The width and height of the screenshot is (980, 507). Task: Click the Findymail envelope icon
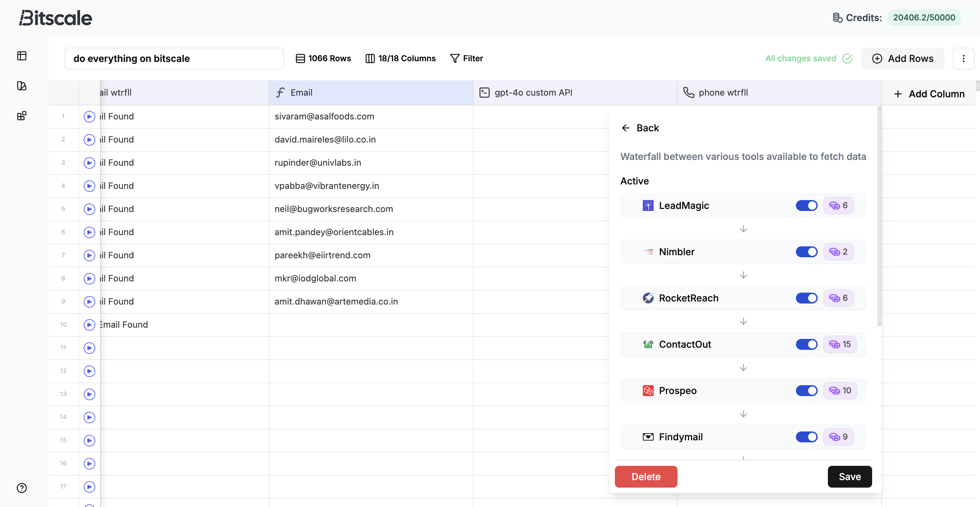(648, 437)
